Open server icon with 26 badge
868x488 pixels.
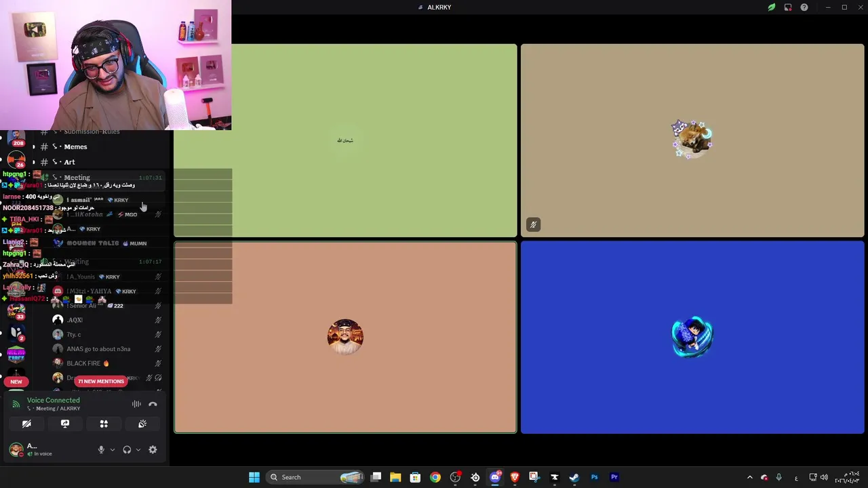pos(16,160)
